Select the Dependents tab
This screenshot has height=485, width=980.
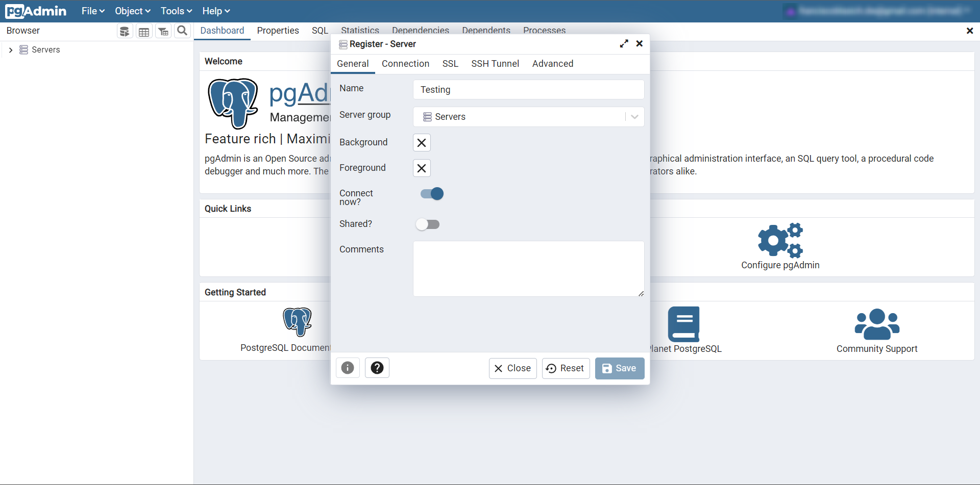click(486, 31)
